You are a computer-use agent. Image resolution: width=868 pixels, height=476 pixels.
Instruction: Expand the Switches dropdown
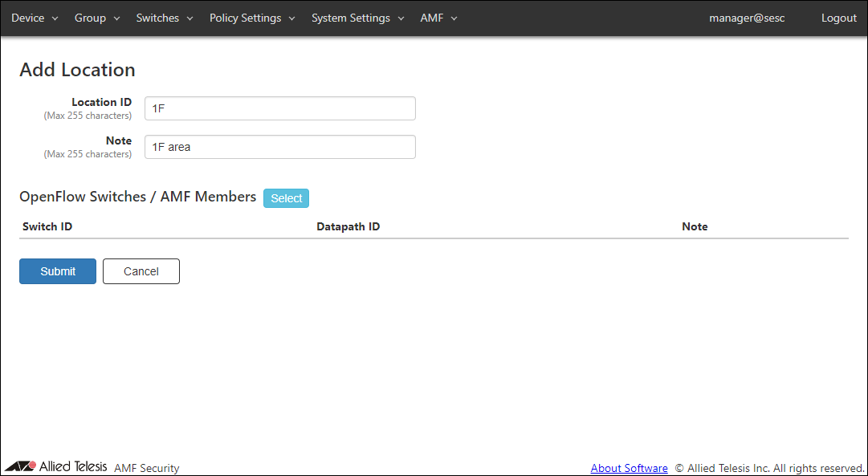pos(165,18)
